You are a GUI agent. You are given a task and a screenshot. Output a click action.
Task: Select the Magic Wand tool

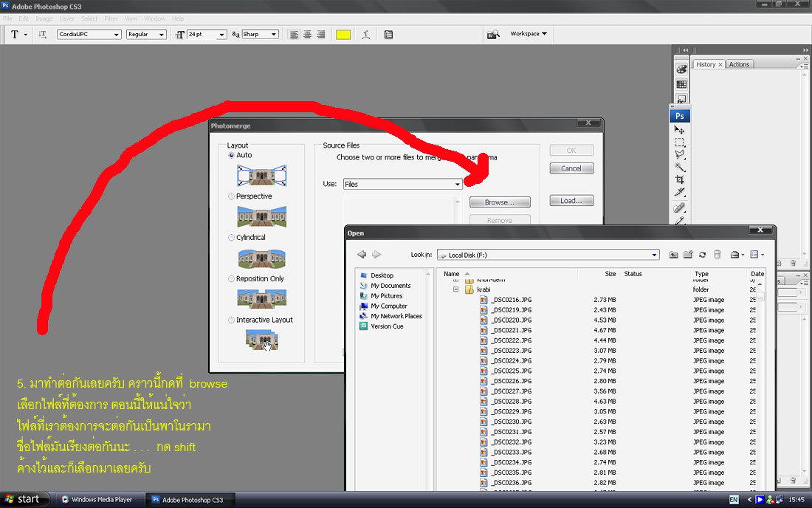[x=679, y=168]
